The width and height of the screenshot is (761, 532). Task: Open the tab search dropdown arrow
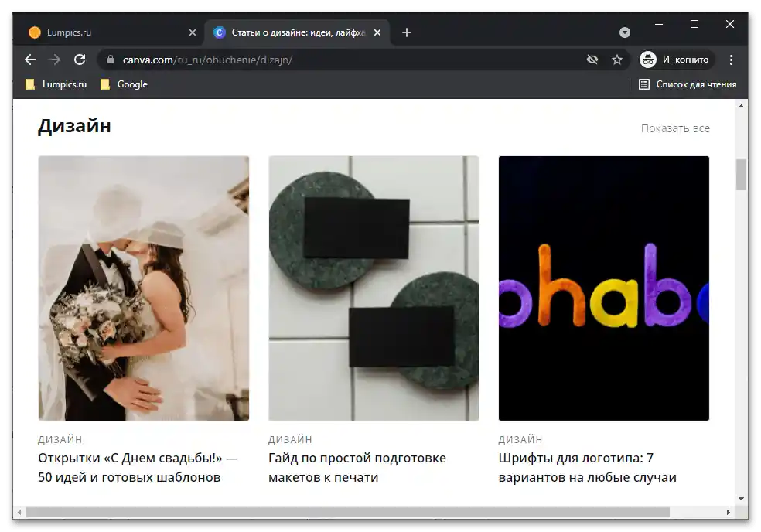tap(625, 32)
